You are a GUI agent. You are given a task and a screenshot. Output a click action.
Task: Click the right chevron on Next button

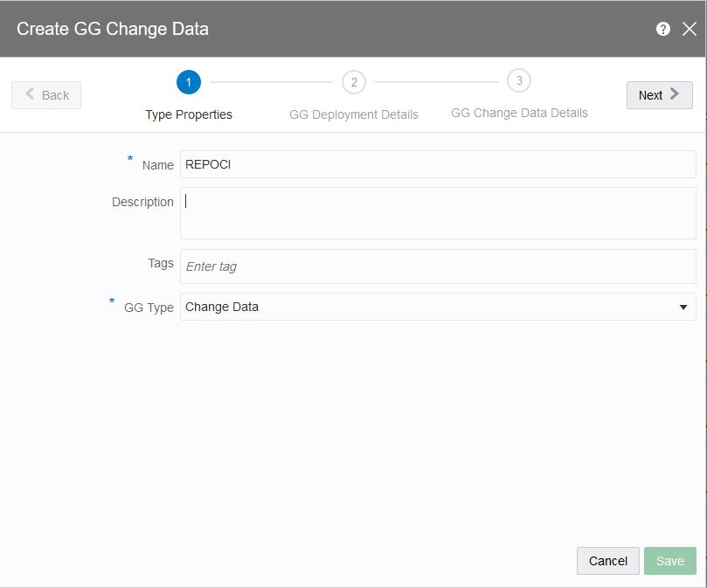tap(675, 94)
